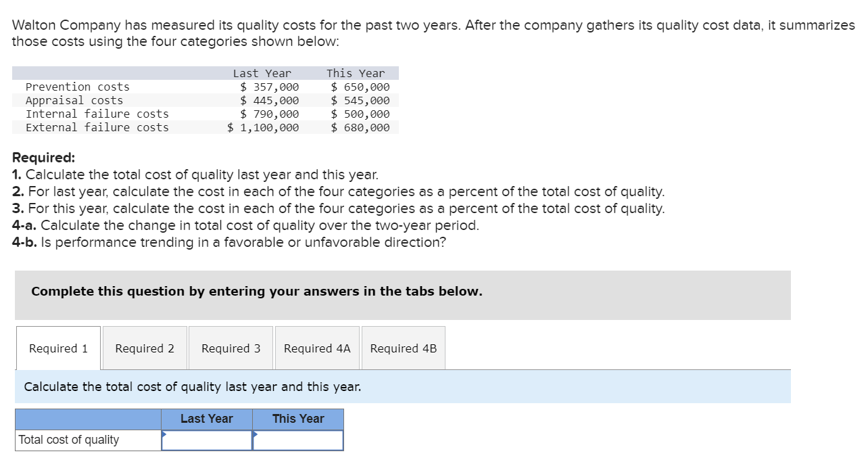Open the Required 4B tab
The image size is (868, 460).
pyautogui.click(x=404, y=348)
